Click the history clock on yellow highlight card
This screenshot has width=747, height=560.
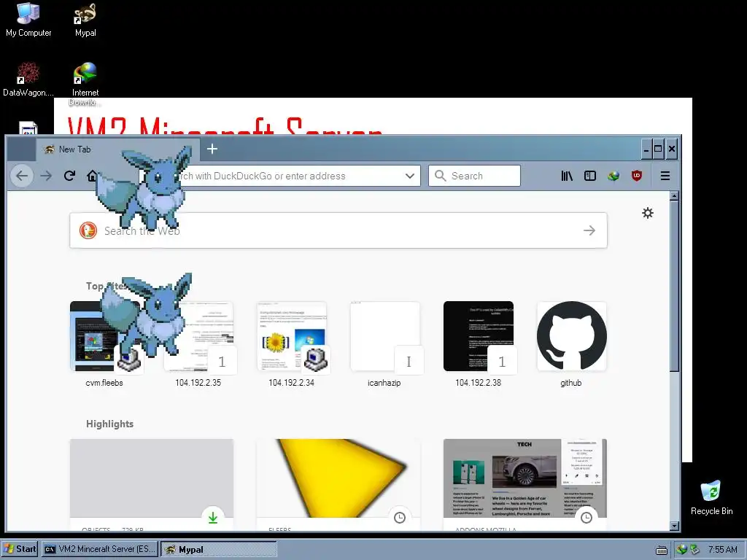(x=400, y=518)
